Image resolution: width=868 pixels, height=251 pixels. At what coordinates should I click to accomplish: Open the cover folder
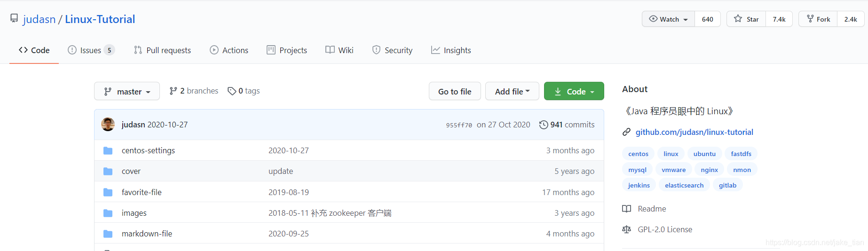(131, 171)
